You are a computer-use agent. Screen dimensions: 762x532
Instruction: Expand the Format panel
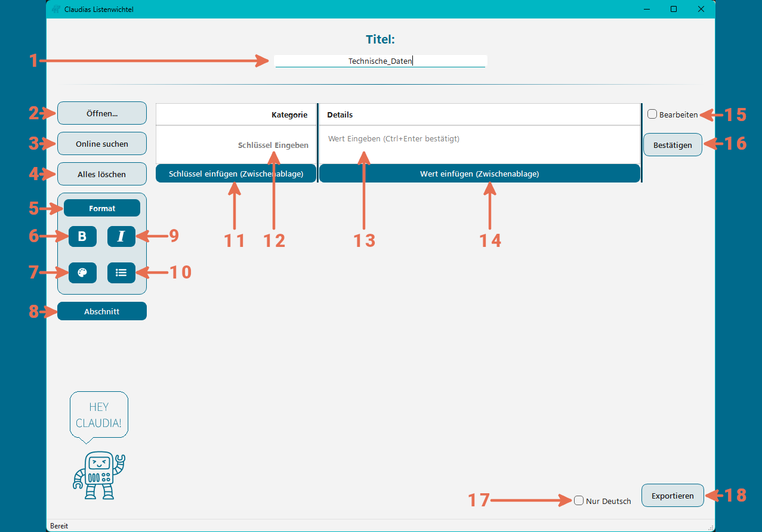[101, 208]
